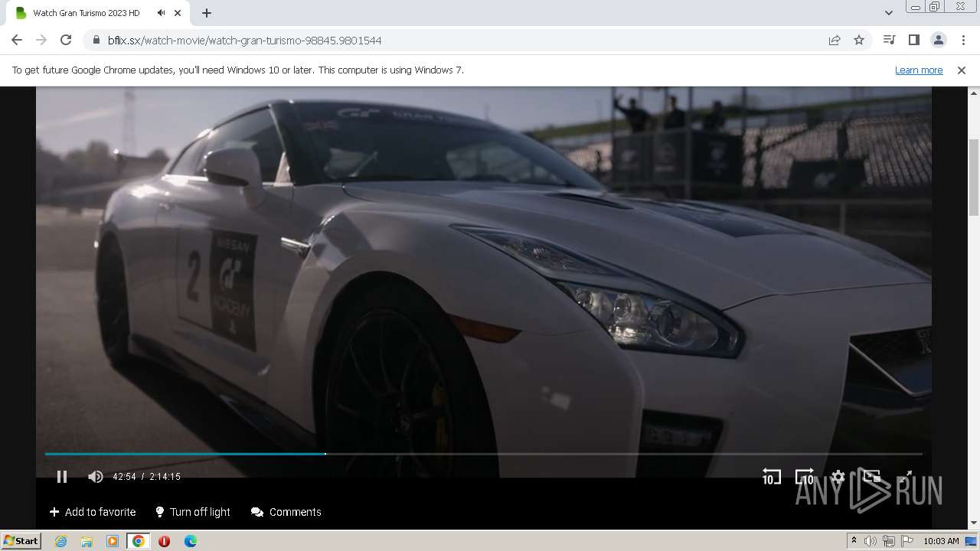Viewport: 980px width, 551px height.
Task: Open media player from taskbar
Action: [x=113, y=541]
